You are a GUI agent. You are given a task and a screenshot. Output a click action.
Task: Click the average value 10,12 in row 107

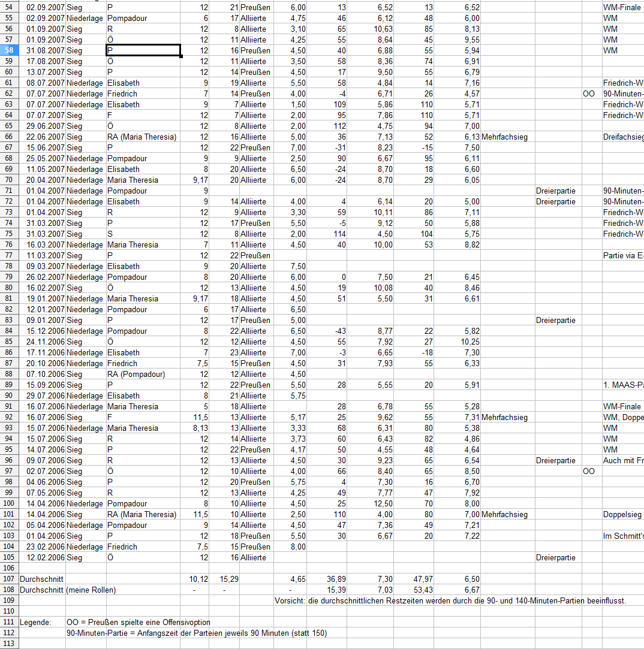195,579
